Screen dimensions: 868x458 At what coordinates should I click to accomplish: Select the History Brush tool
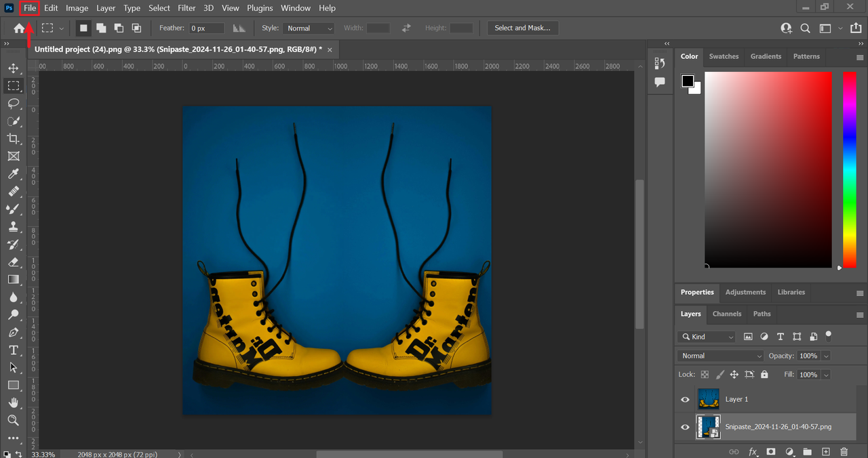[x=13, y=245]
